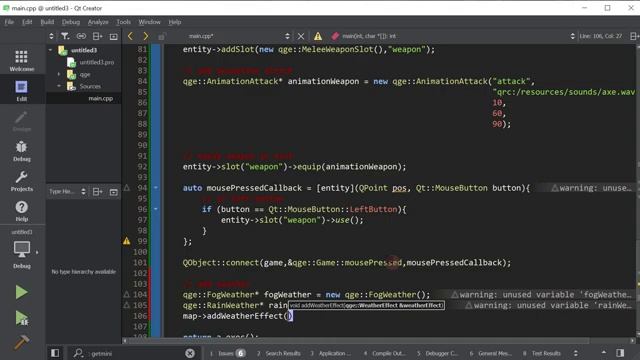Open the Build menu

(x=47, y=22)
